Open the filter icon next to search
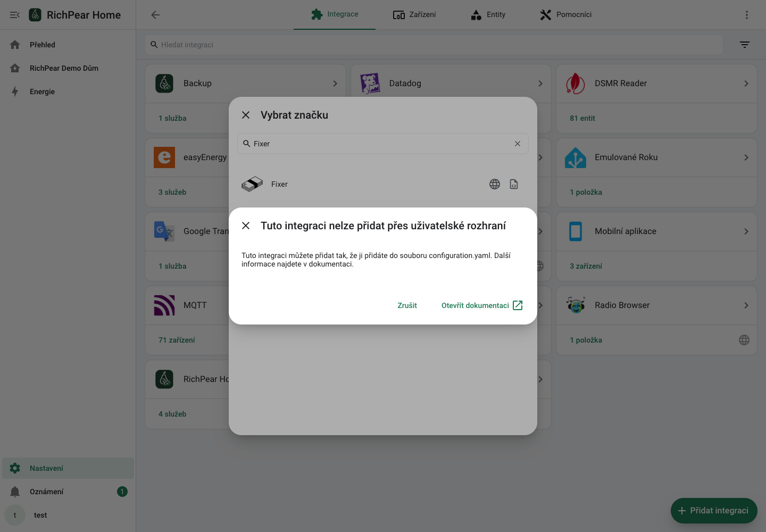Screen dimensions: 766x532 pyautogui.click(x=745, y=45)
